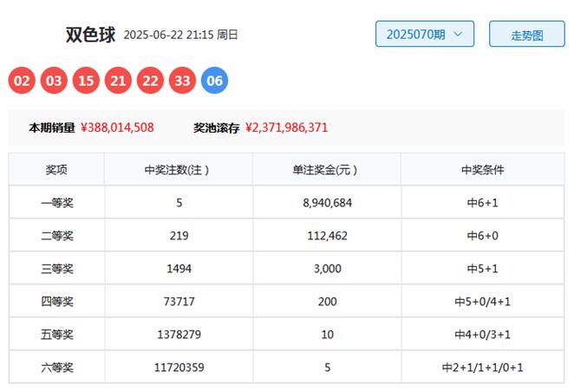This screenshot has width=574, height=392.
Task: Open the 2025070期 issue dropdown
Action: [x=425, y=34]
